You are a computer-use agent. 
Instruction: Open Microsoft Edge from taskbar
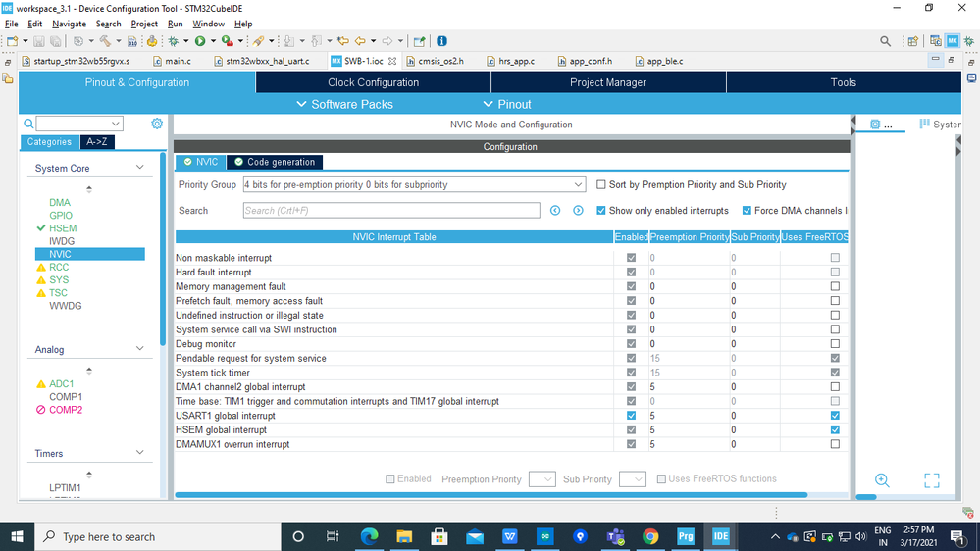click(x=370, y=536)
